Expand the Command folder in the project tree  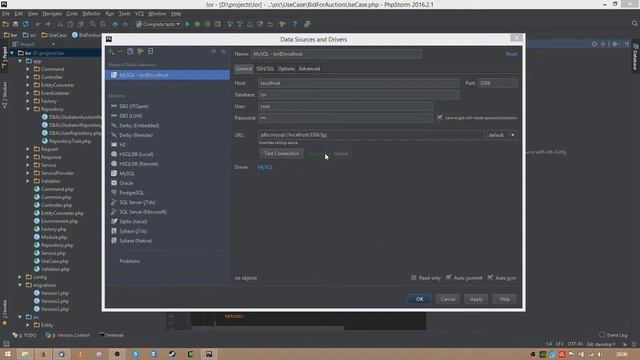point(28,69)
